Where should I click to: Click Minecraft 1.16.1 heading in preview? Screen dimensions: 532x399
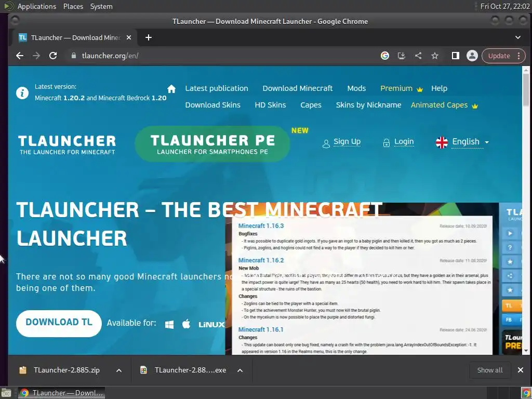pyautogui.click(x=261, y=329)
